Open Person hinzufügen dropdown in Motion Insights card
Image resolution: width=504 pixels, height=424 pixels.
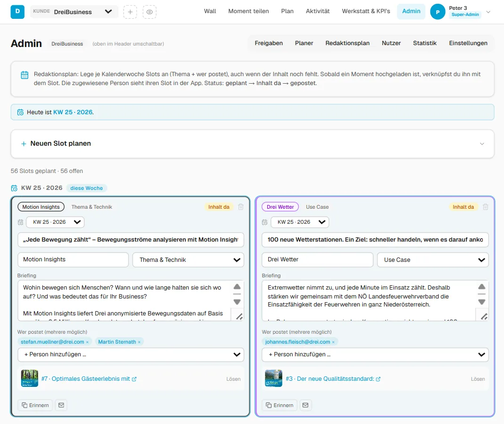pos(130,355)
